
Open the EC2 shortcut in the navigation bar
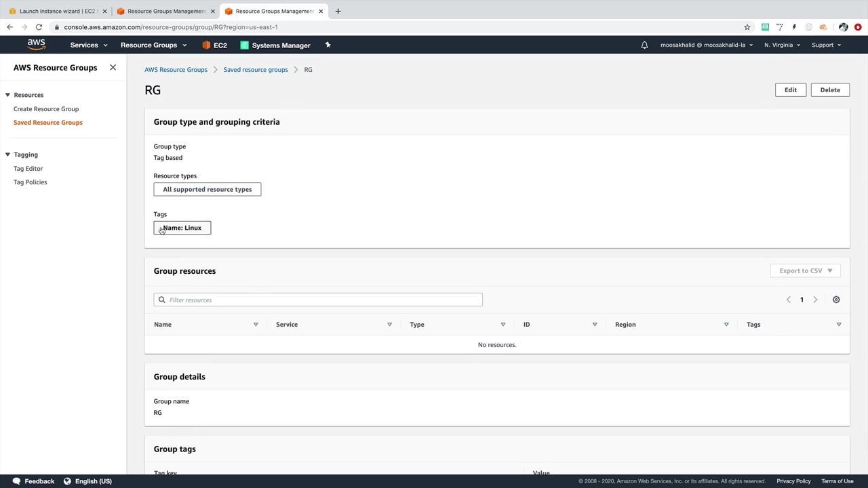[x=214, y=45]
